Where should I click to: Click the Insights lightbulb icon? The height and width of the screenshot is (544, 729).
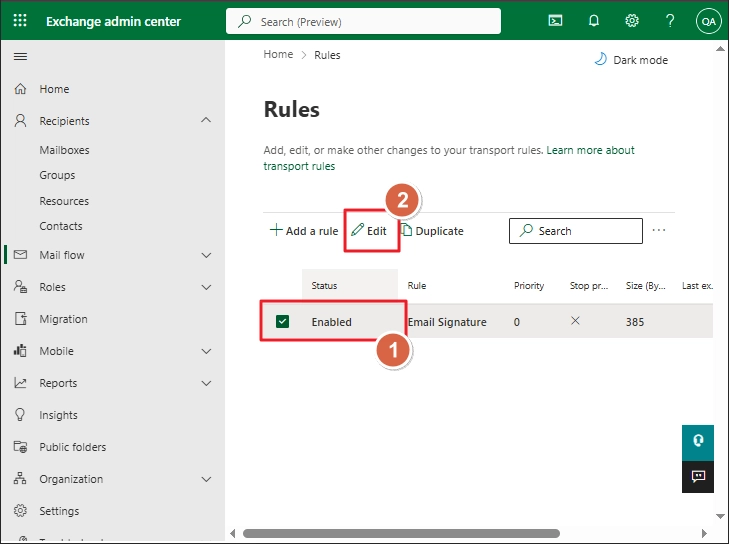click(20, 415)
